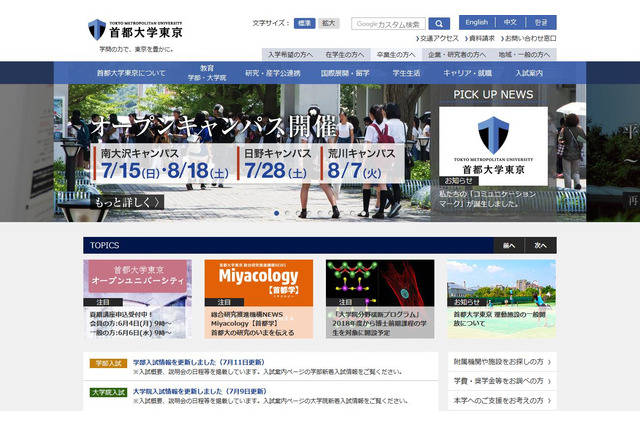This screenshot has width=640, height=426.
Task: Expand 本学へのご支援をお考えの方
Action: click(502, 400)
